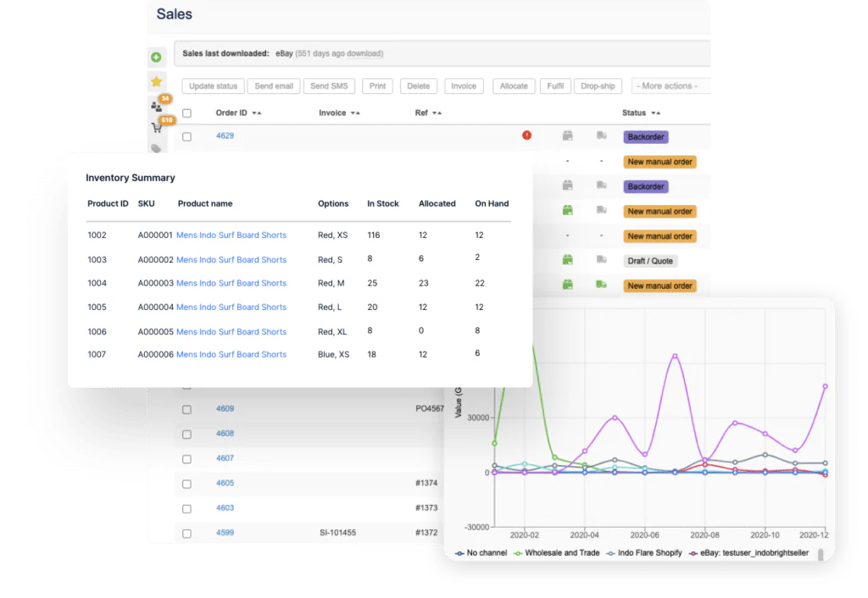Tick checkbox for order 4599

(x=187, y=534)
